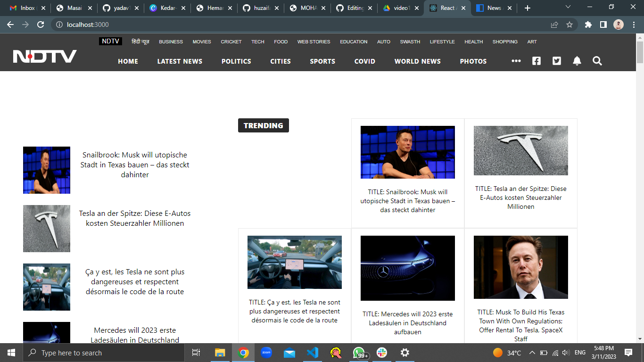Open Task View in the taskbar
This screenshot has height=362, width=644.
196,353
